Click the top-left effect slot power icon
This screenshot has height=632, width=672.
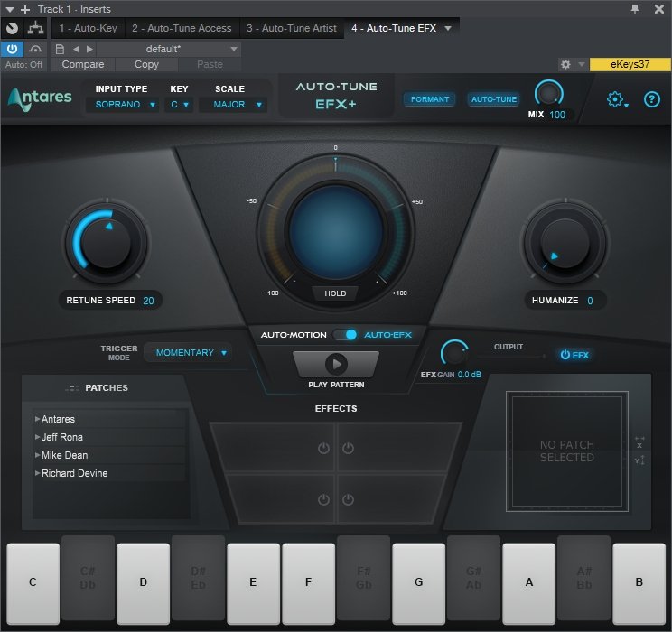pos(323,448)
